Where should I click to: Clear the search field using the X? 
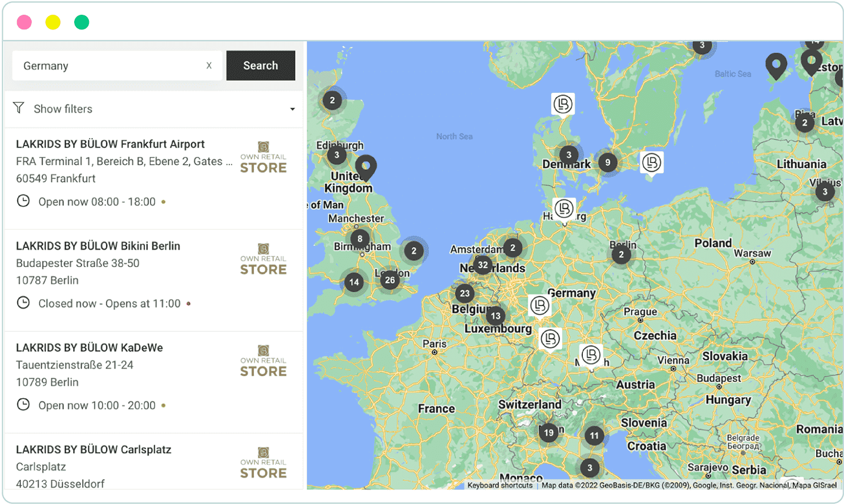[x=210, y=65]
